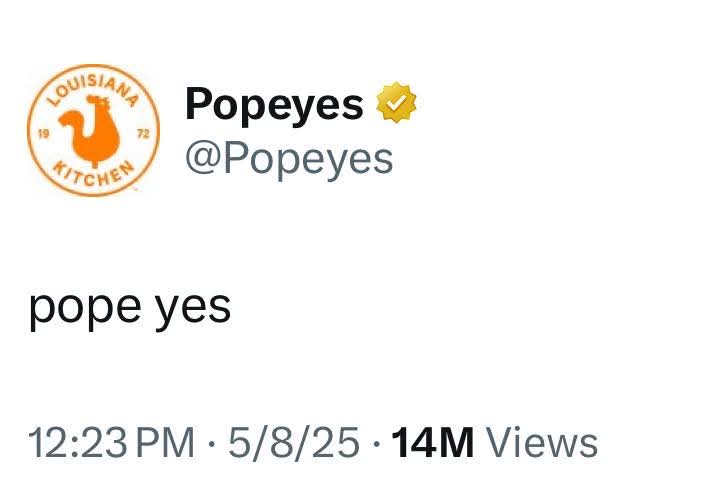
Task: Click the "Views" label
Action: (547, 442)
